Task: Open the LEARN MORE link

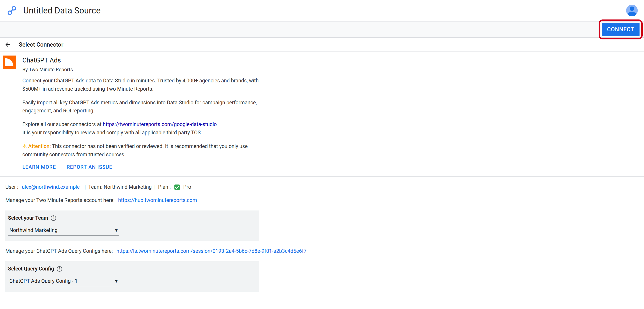Action: point(39,167)
